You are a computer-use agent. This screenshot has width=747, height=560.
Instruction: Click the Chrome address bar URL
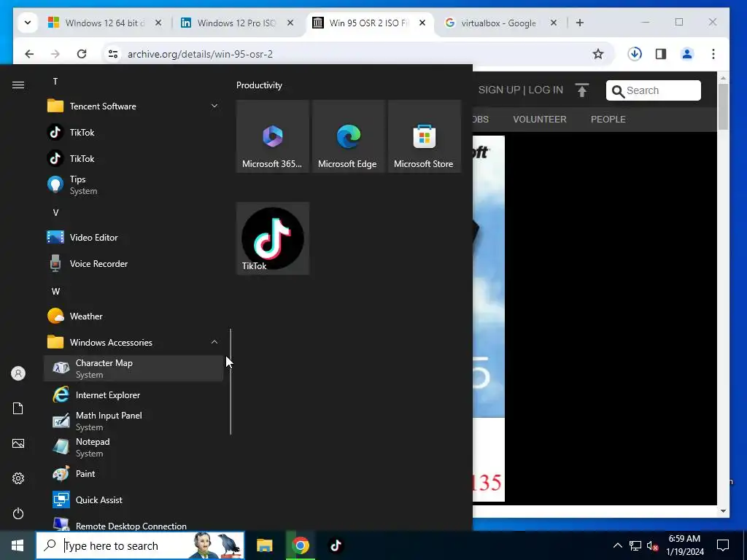[x=200, y=54]
